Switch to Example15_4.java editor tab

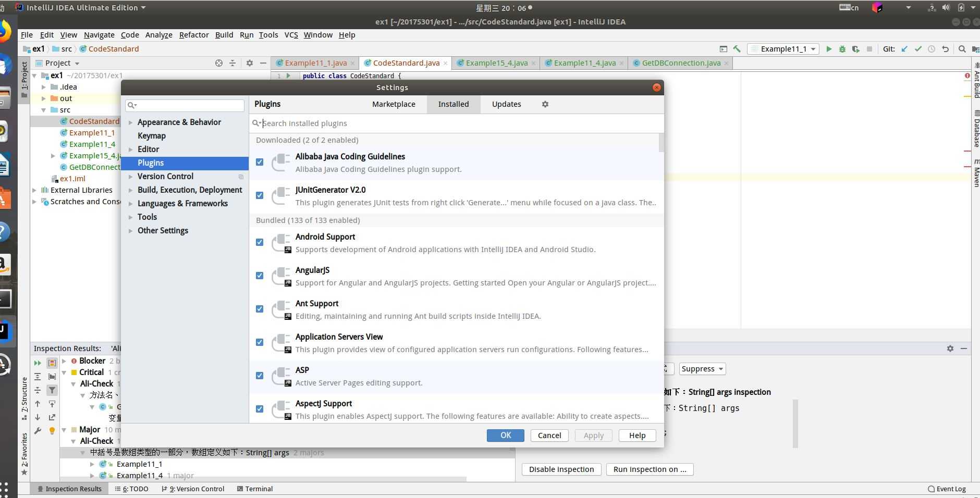tap(496, 63)
